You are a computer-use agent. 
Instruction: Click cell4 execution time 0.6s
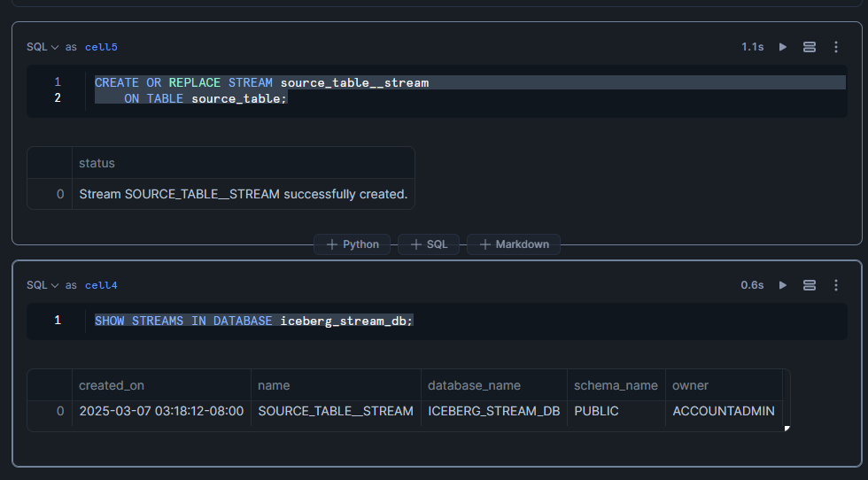click(752, 285)
